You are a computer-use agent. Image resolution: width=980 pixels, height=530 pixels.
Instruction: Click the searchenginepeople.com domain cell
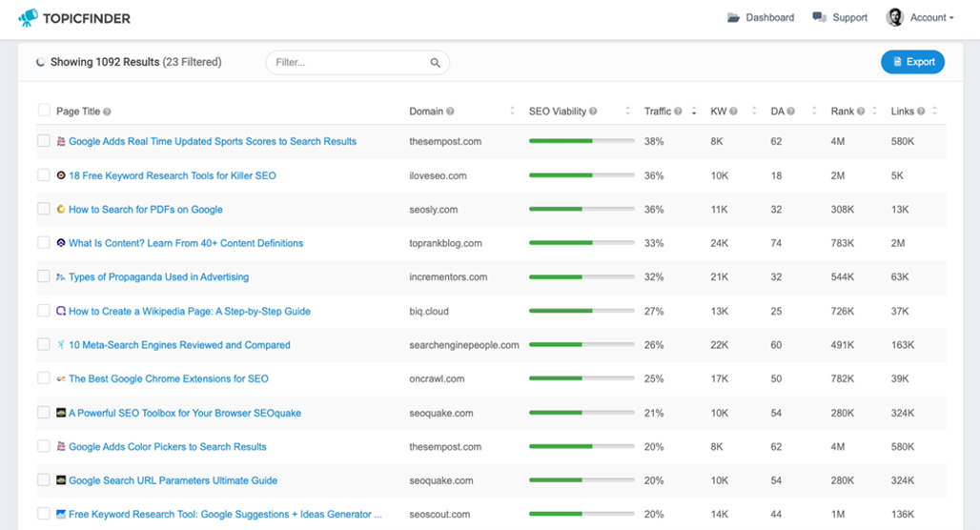point(464,345)
